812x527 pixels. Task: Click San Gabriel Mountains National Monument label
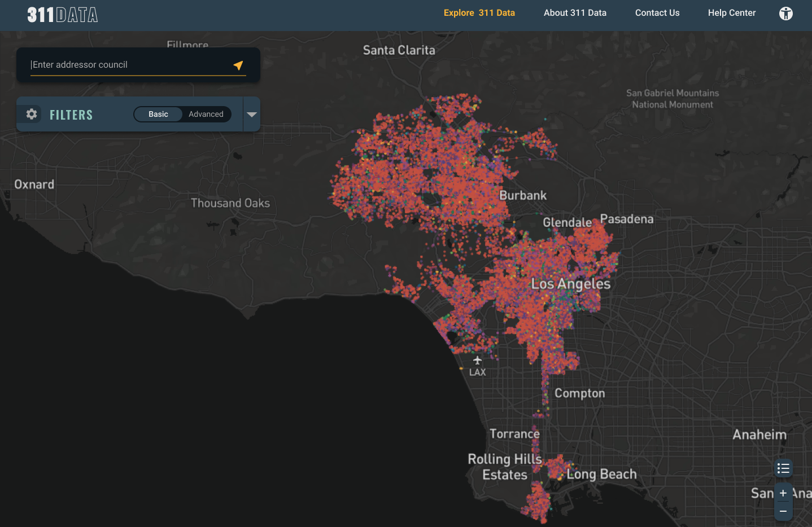(673, 99)
